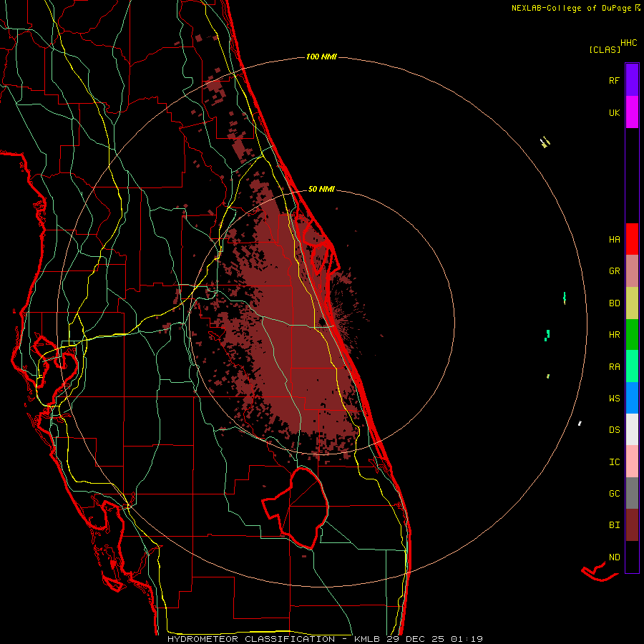
Task: Click the "NEXLAB-College of DuPage" header text
Action: click(x=571, y=8)
